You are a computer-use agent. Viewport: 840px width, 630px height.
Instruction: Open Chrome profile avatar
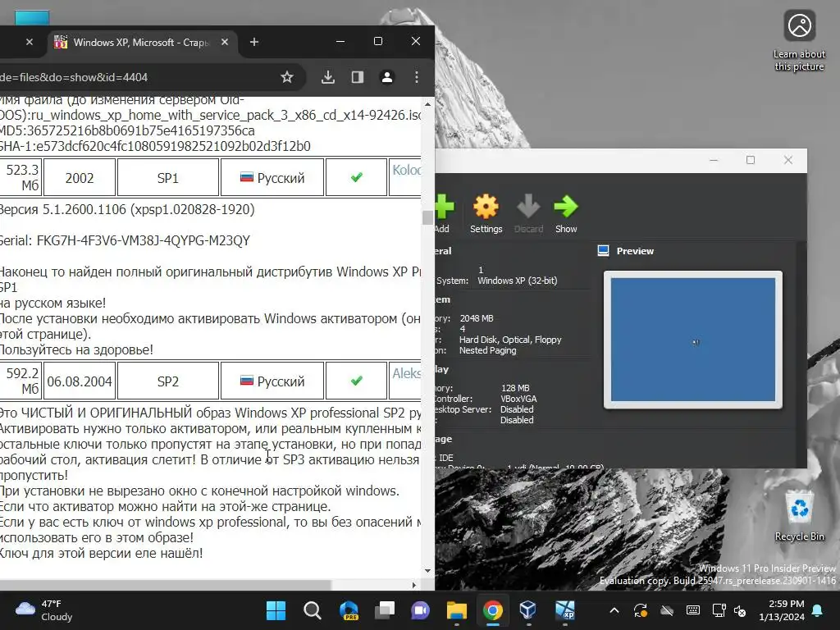387,77
